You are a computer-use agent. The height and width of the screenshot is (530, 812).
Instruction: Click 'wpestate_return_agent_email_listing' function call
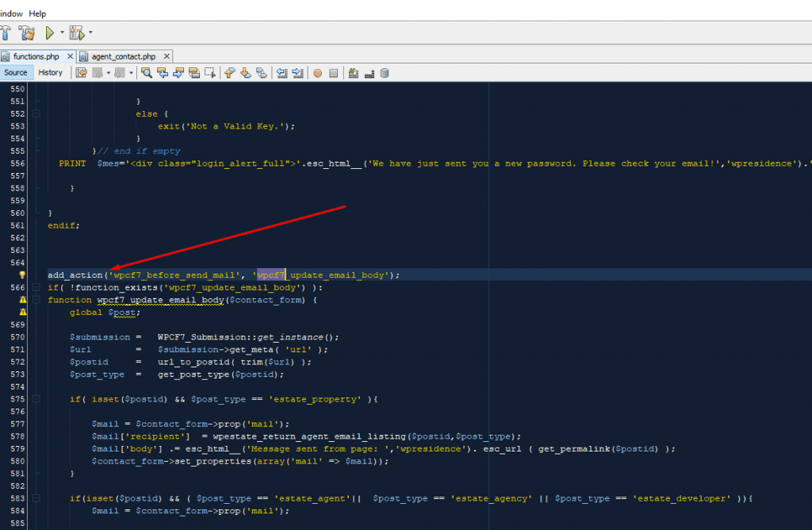(x=309, y=436)
